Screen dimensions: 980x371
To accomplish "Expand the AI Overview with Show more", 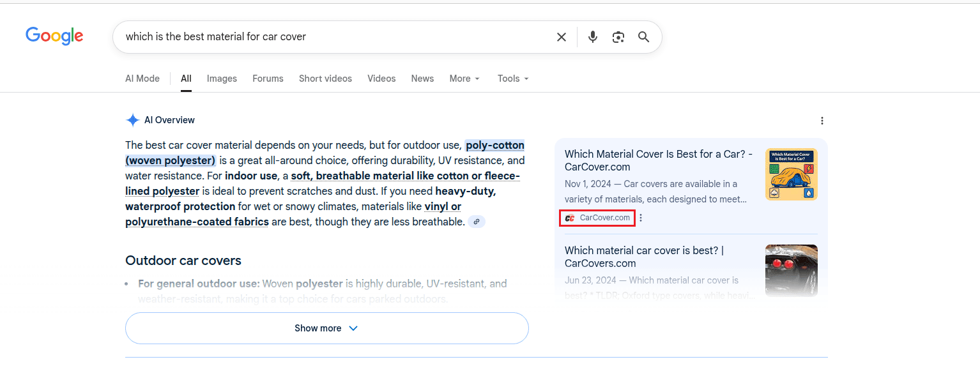I will click(326, 328).
